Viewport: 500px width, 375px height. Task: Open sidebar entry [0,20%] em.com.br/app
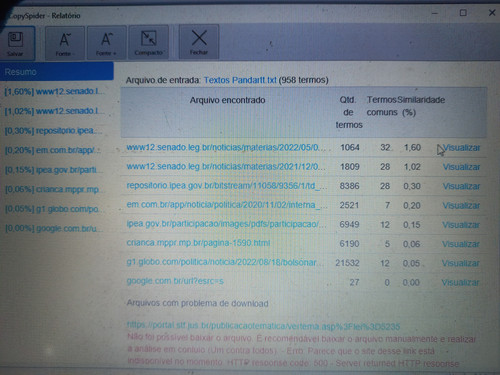[53, 150]
